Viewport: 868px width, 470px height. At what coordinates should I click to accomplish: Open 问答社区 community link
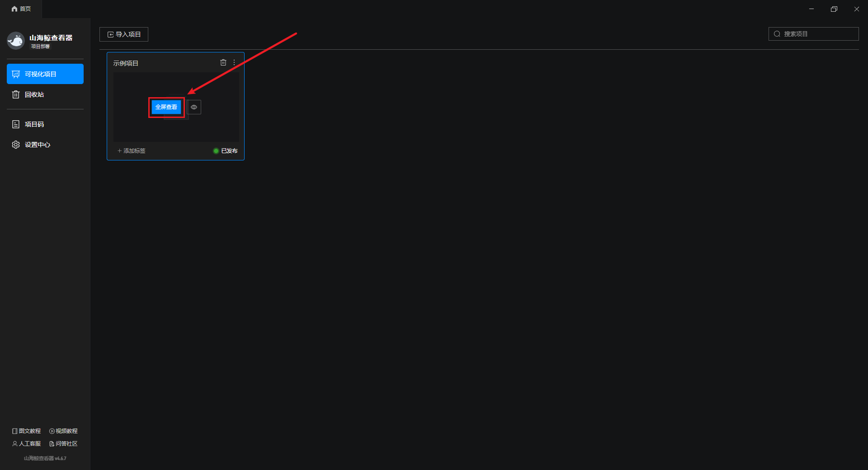[x=63, y=444]
